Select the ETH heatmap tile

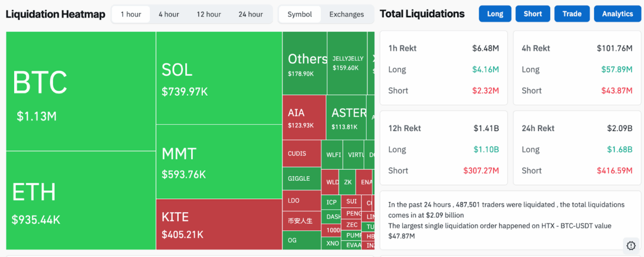80,200
